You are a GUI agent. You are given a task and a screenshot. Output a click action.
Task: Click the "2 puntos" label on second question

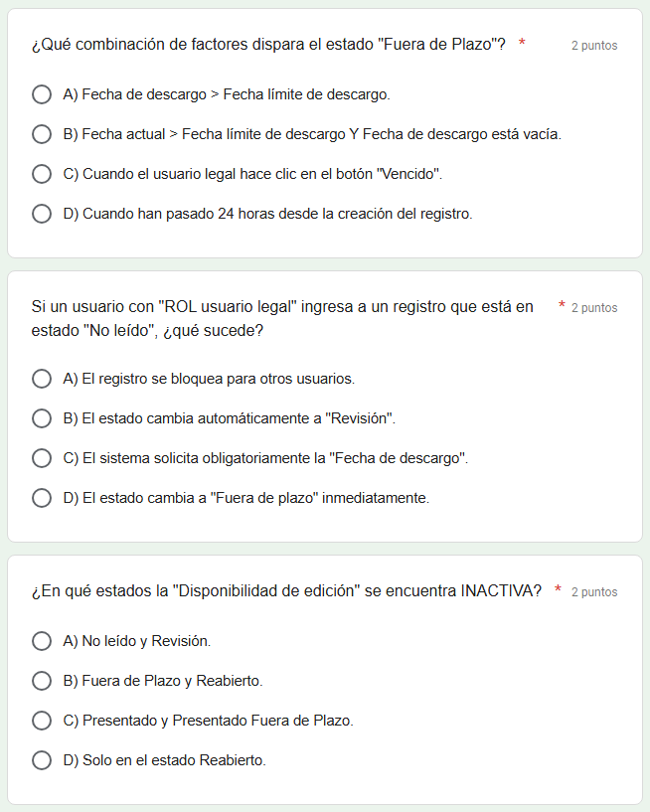(x=594, y=308)
